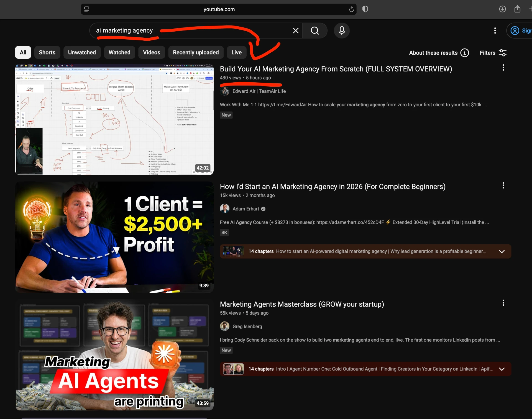Open the YouTube settings three-dot menu
Viewport: 532px width, 419px height.
click(x=495, y=30)
